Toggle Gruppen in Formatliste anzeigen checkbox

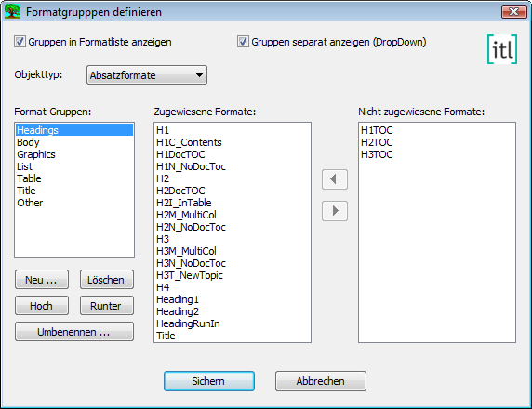click(x=20, y=42)
